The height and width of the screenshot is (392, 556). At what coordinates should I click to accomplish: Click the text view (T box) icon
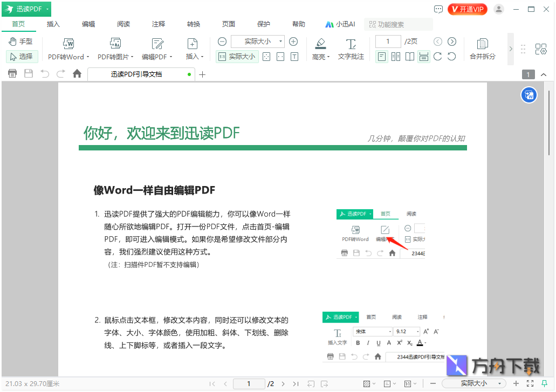tap(294, 57)
